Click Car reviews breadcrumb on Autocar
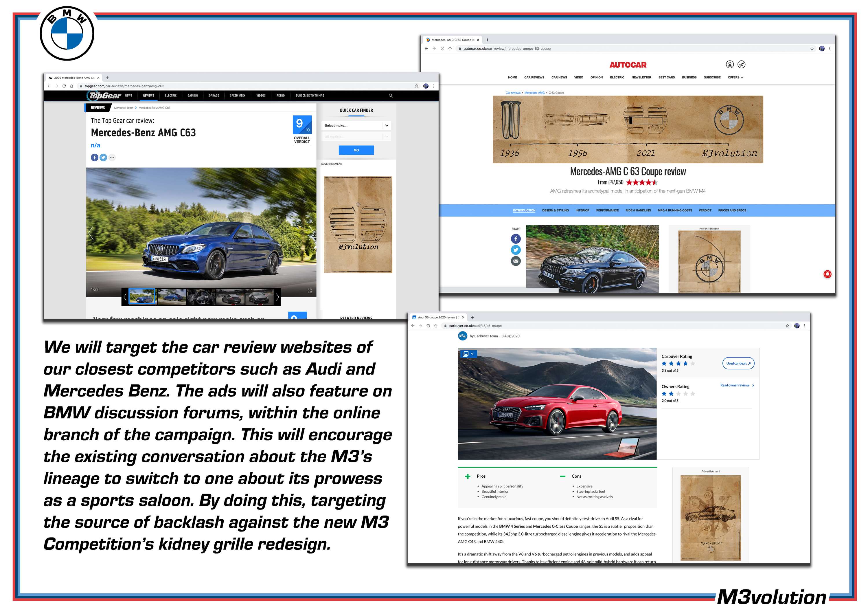 [513, 93]
